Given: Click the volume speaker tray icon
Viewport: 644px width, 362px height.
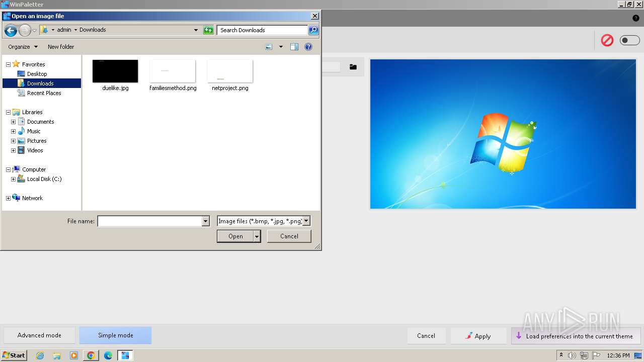Looking at the screenshot, I should 572,355.
